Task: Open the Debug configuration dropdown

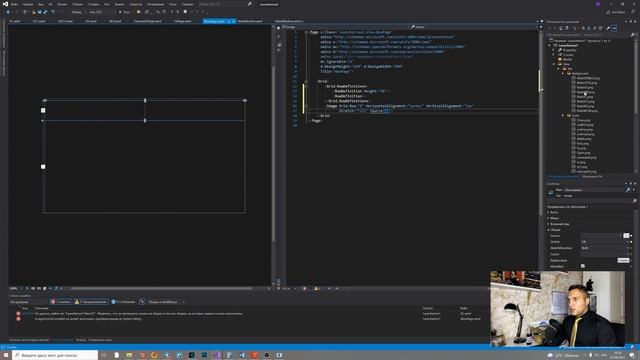Action: click(x=78, y=12)
